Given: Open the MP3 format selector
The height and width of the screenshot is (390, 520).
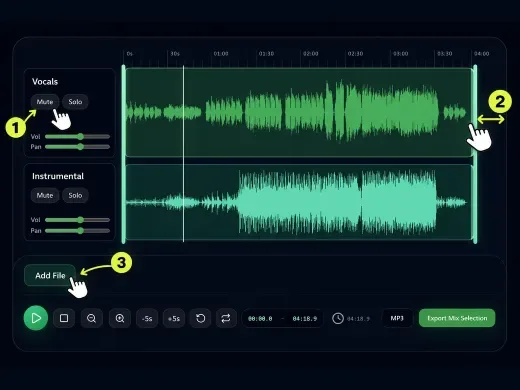Looking at the screenshot, I should pyautogui.click(x=397, y=318).
